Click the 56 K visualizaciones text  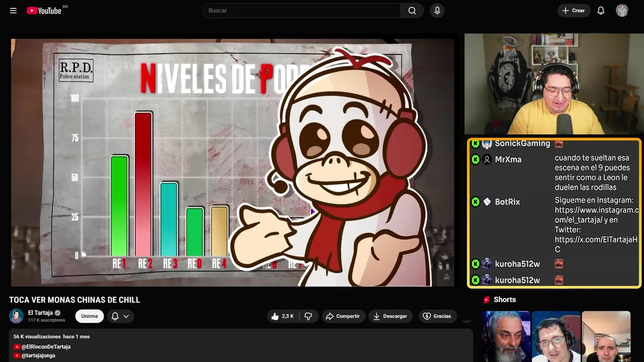point(37,336)
